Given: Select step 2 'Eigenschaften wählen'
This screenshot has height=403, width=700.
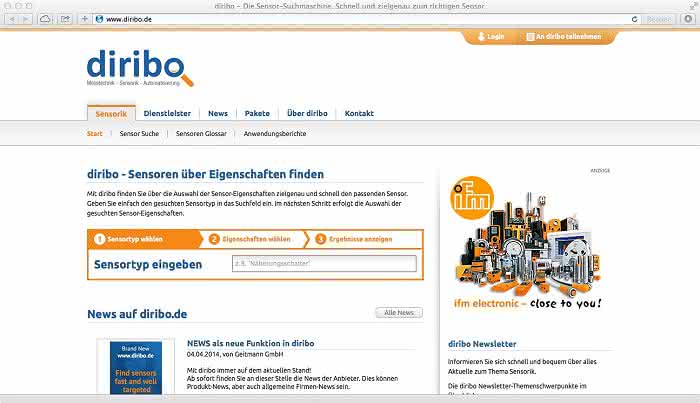Looking at the screenshot, I should pos(254,239).
